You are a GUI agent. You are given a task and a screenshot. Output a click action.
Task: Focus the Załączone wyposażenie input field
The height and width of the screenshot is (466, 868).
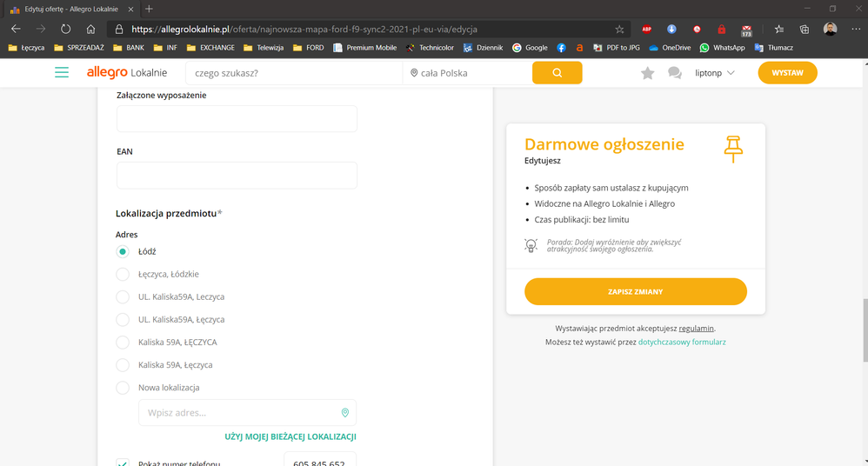click(x=237, y=118)
